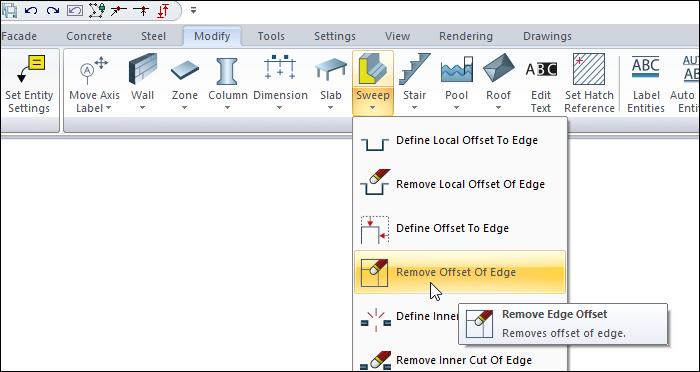Click the Slab tool icon
Image resolution: width=700 pixels, height=372 pixels.
[331, 70]
